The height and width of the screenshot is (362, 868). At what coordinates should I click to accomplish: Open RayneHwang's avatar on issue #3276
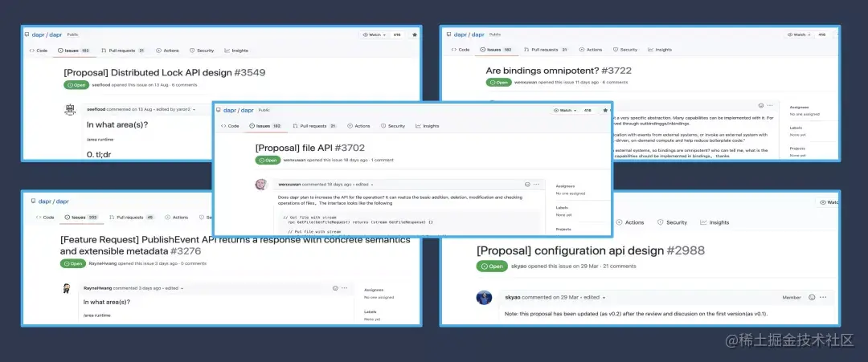click(66, 288)
